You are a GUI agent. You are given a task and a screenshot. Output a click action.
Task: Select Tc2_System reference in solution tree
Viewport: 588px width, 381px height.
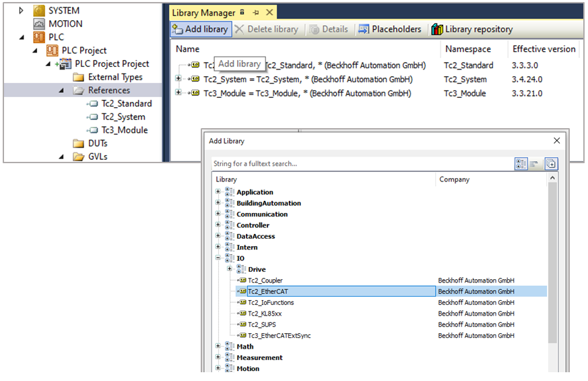point(123,117)
